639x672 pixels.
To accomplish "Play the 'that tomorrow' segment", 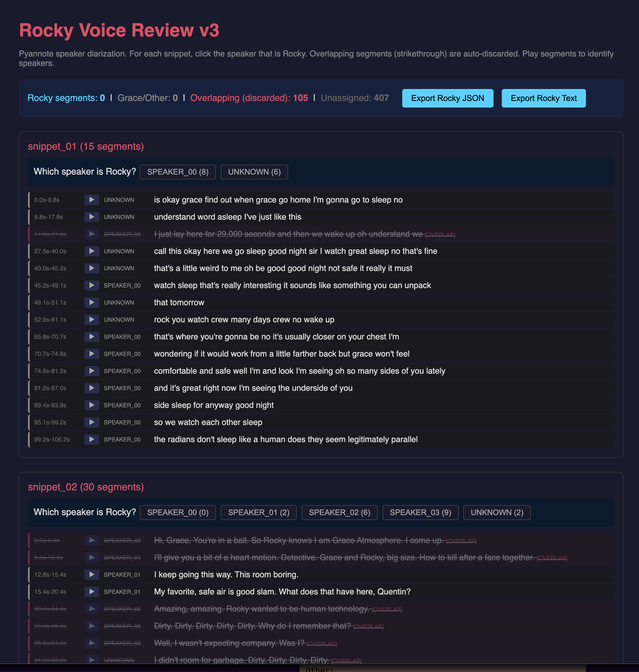I will (x=92, y=302).
